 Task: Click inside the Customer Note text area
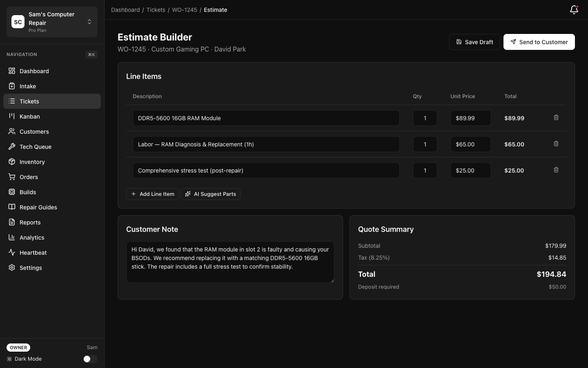pos(230,262)
